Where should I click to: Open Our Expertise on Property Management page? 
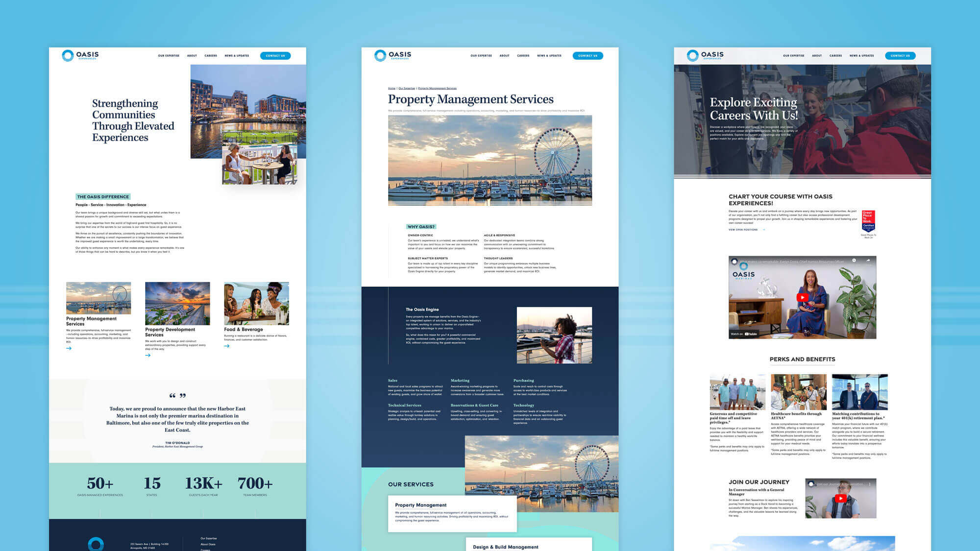[481, 56]
